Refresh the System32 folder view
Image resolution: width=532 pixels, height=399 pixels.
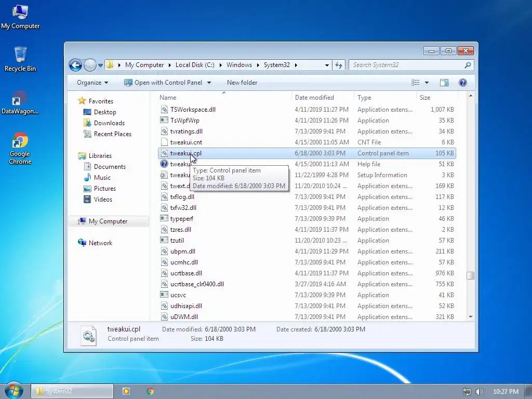click(339, 65)
